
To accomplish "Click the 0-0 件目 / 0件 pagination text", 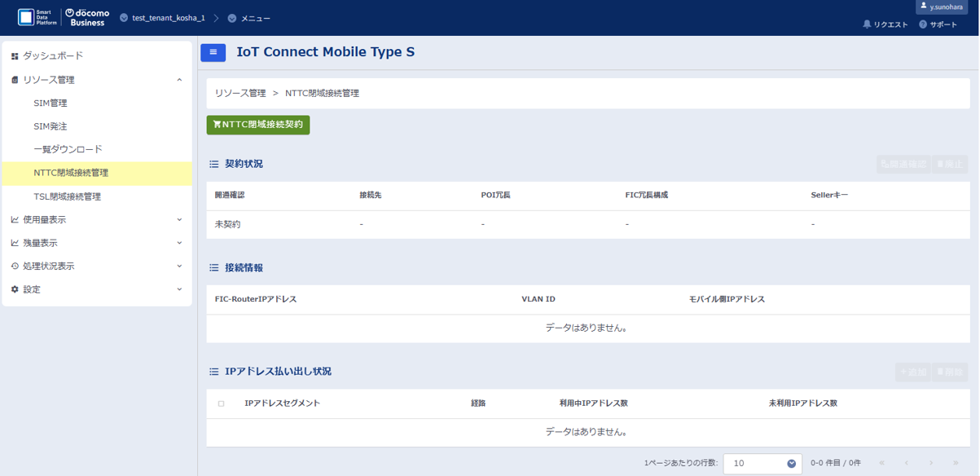I will (836, 463).
